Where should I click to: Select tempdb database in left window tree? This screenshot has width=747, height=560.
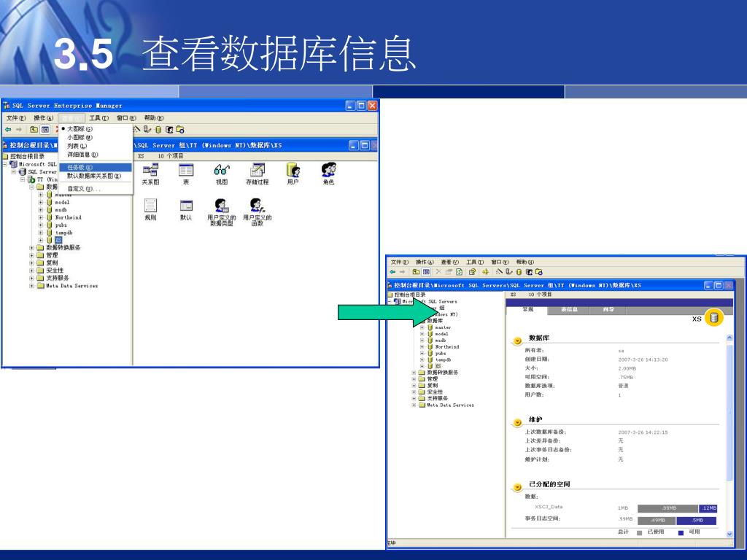[x=64, y=233]
